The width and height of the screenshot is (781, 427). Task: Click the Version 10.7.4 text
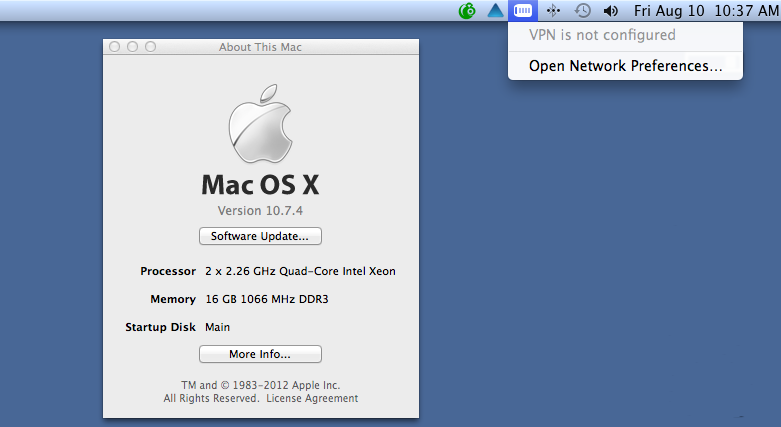[x=260, y=211]
